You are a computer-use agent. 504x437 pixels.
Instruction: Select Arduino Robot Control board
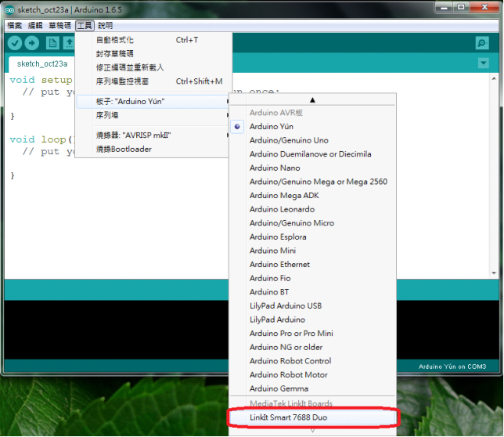click(x=312, y=361)
